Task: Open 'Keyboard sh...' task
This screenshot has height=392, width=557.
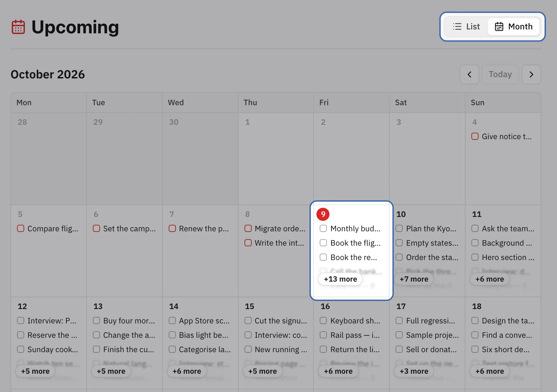Action: click(x=355, y=320)
